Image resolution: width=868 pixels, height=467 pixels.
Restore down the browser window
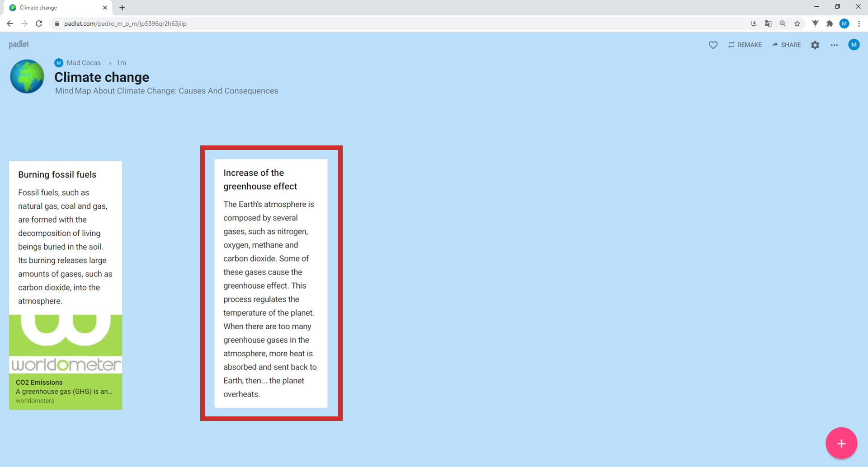coord(837,7)
